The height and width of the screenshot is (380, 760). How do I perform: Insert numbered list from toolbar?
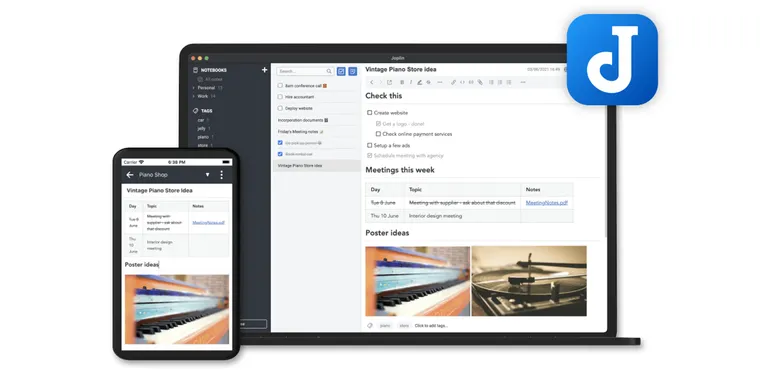pyautogui.click(x=500, y=82)
